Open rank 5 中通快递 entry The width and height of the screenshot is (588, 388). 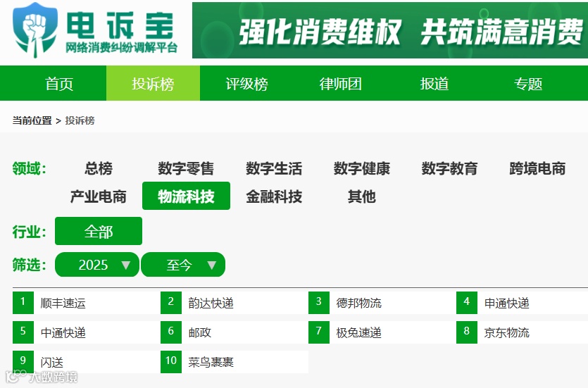click(87, 332)
